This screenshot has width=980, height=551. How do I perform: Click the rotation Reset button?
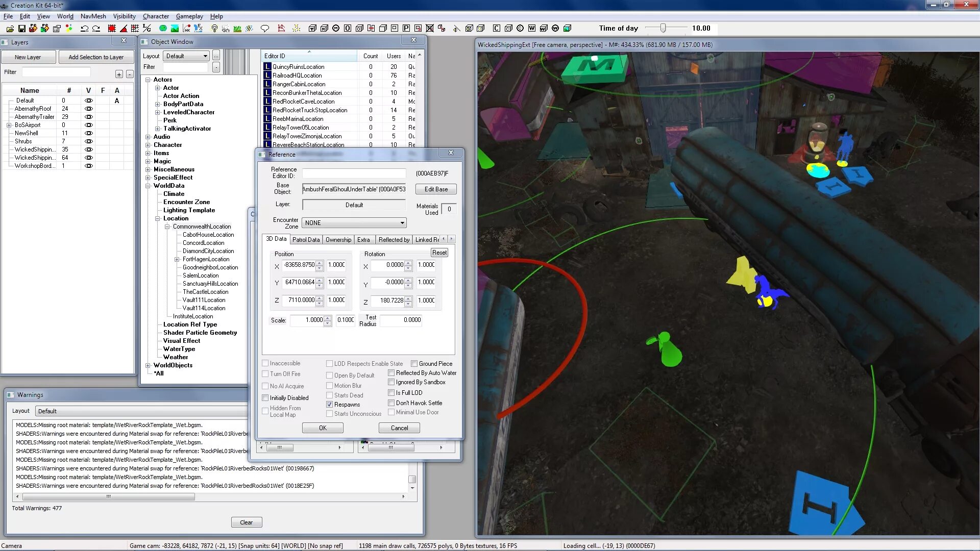coord(439,253)
